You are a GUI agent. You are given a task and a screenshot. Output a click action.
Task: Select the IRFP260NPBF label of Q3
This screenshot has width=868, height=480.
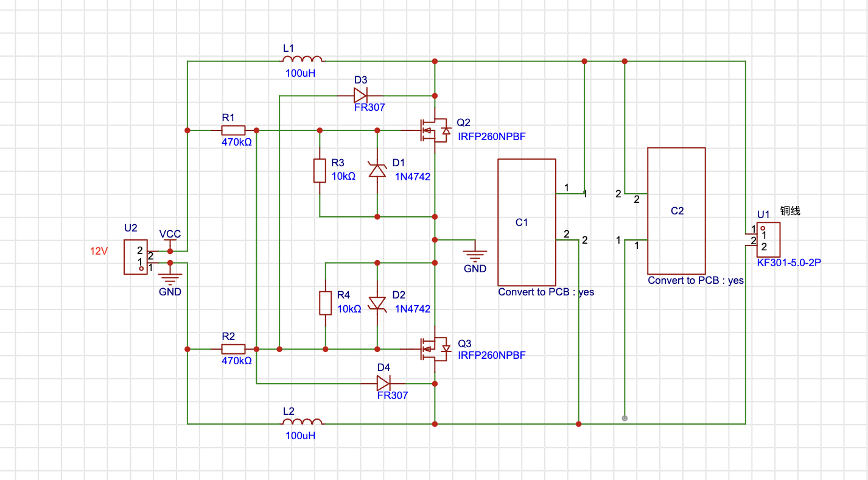point(492,355)
